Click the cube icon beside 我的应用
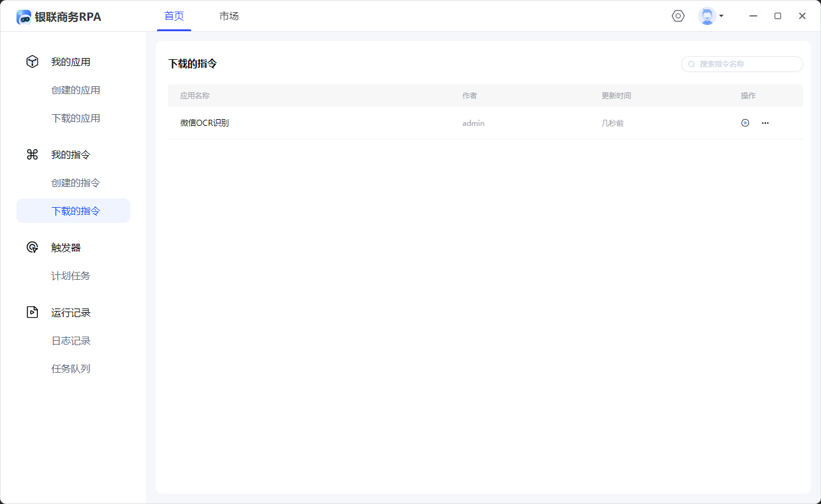Screen dimensions: 821x504 tap(32, 62)
